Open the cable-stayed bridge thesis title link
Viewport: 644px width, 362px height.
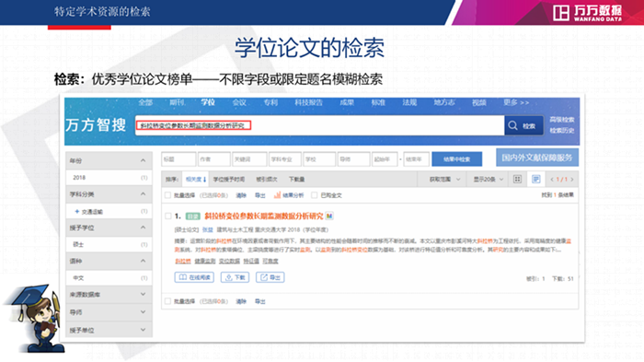tap(264, 216)
